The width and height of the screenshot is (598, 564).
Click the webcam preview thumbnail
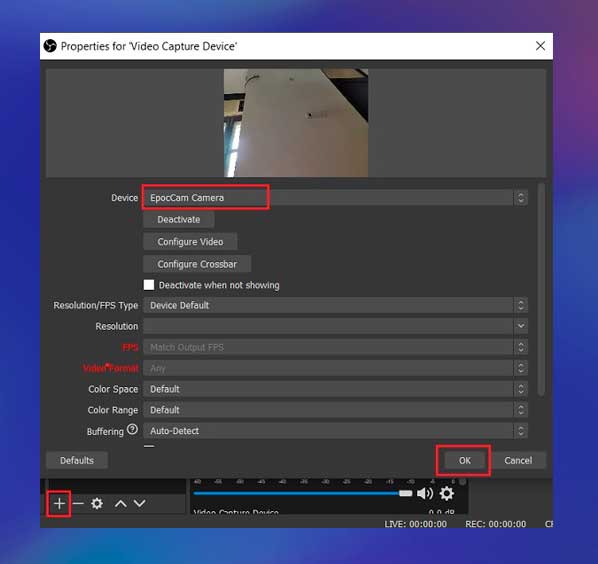click(296, 123)
